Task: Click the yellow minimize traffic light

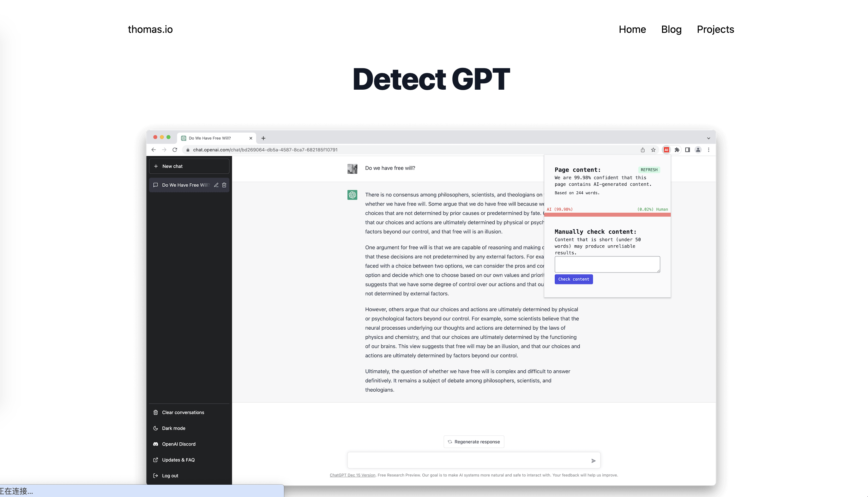Action: 162,137
